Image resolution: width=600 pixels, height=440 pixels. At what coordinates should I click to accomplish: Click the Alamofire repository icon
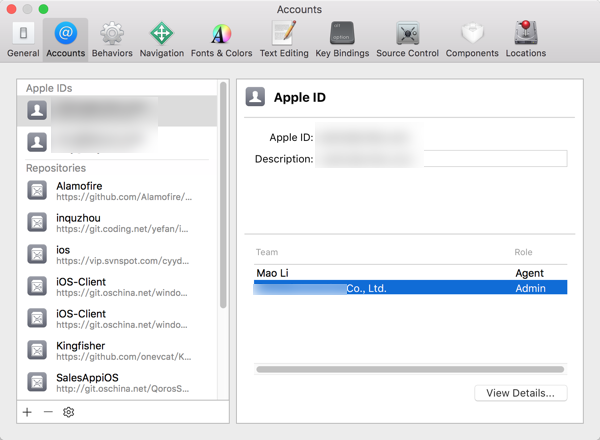coord(37,191)
